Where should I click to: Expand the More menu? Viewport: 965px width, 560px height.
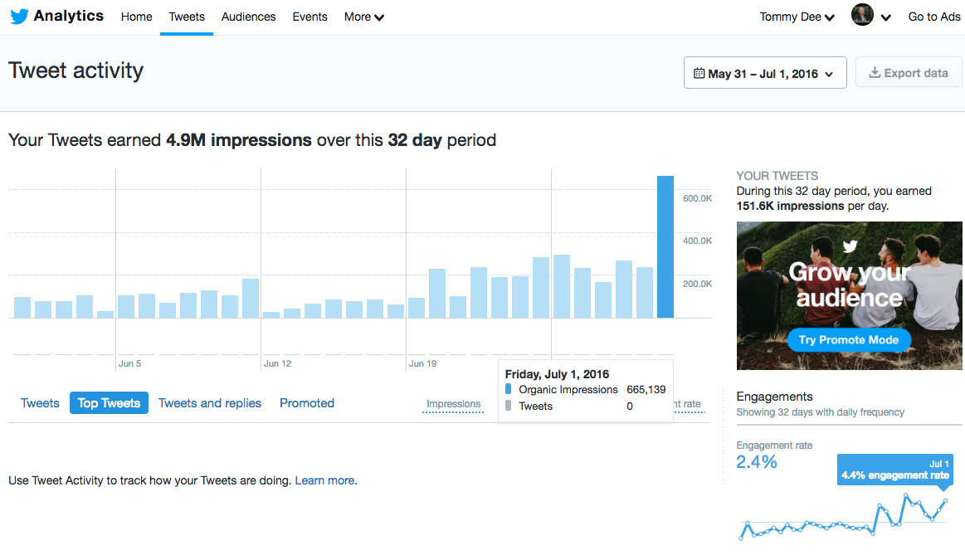(363, 17)
